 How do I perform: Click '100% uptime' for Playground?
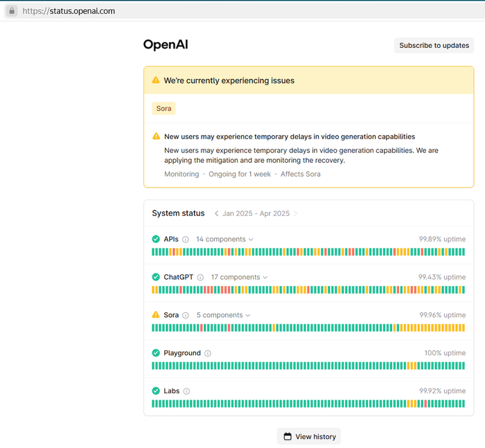click(445, 353)
